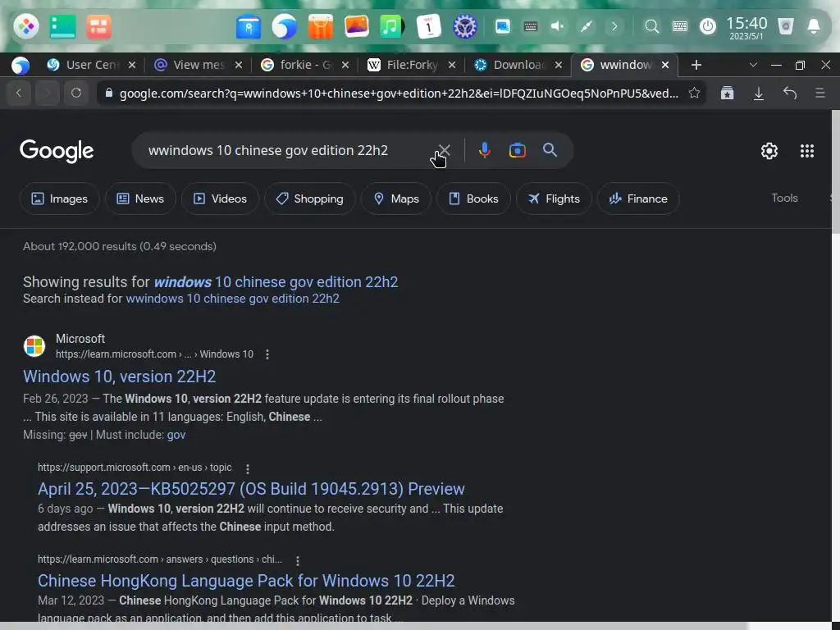Open more options for support.microsoft.com result
Viewport: 840px width, 630px height.
[248, 468]
